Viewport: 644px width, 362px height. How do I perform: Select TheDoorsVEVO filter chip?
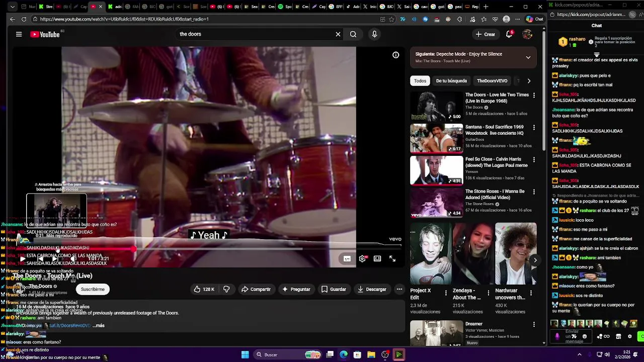click(x=492, y=80)
